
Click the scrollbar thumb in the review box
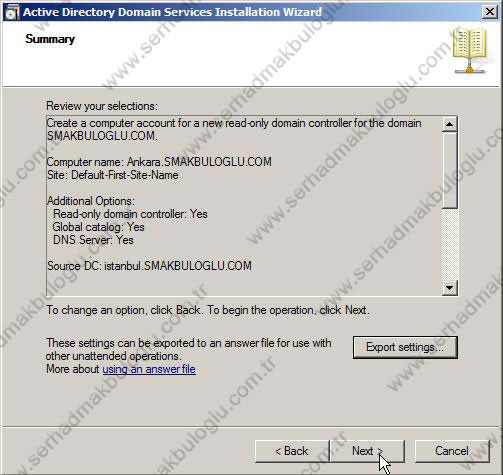pyautogui.click(x=449, y=170)
